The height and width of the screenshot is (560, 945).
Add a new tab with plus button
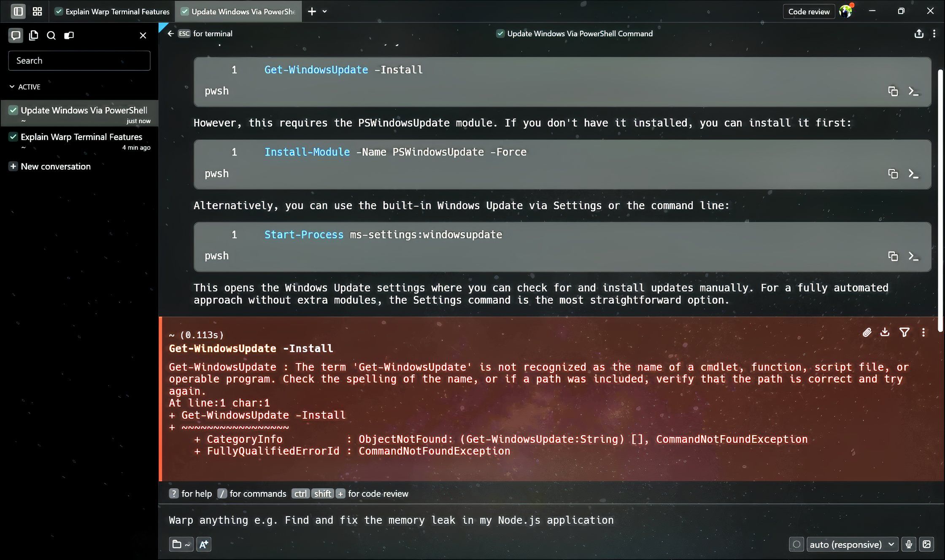pos(312,11)
